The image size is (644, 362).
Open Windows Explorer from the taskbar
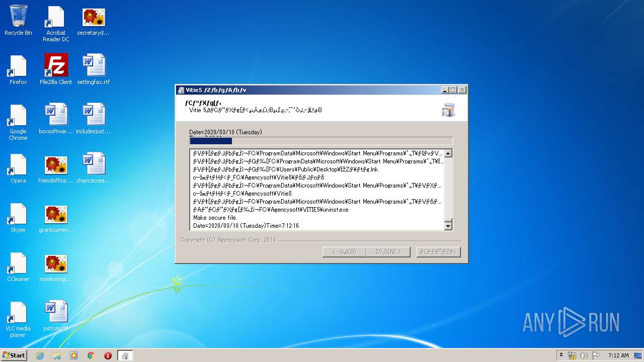pyautogui.click(x=57, y=355)
